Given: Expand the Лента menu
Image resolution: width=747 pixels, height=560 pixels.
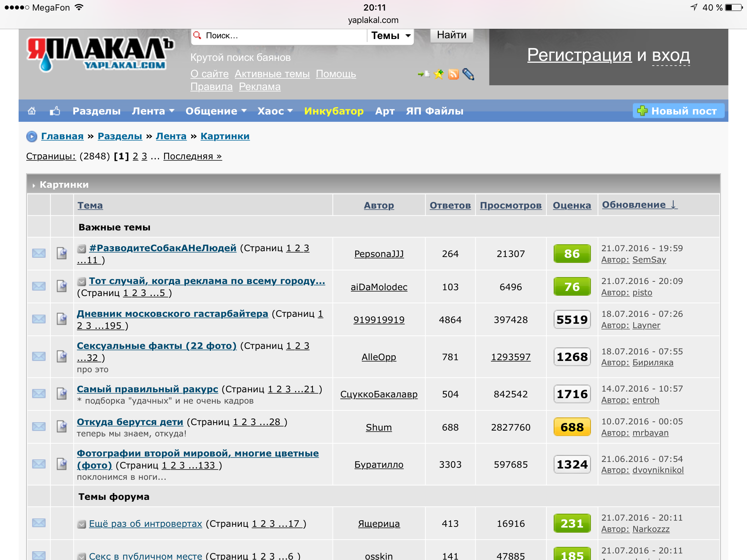Looking at the screenshot, I should 153,111.
